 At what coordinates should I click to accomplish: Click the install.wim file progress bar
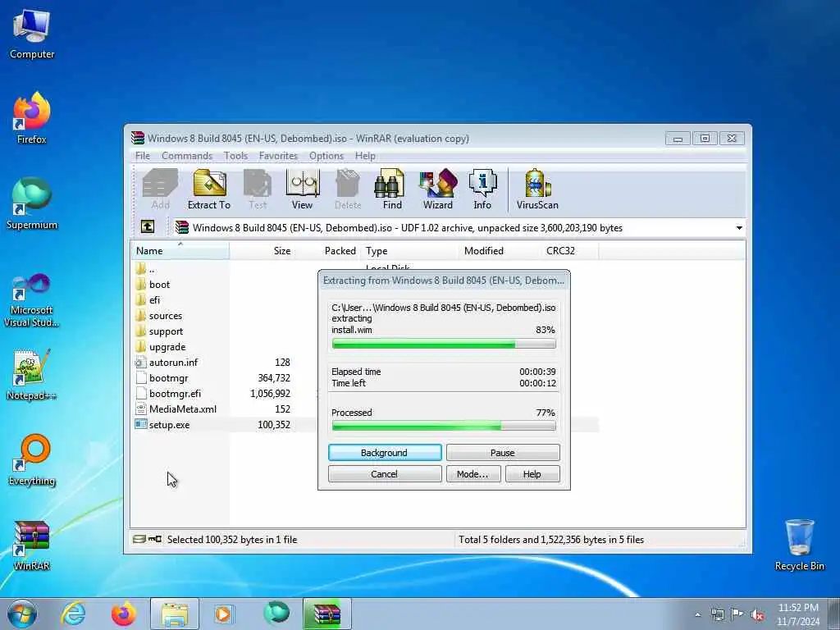pos(444,344)
